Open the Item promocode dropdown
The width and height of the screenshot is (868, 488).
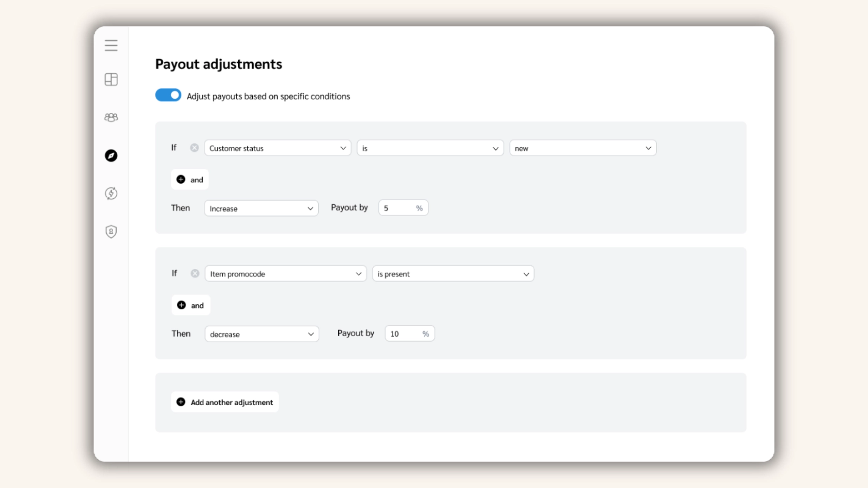[286, 274]
